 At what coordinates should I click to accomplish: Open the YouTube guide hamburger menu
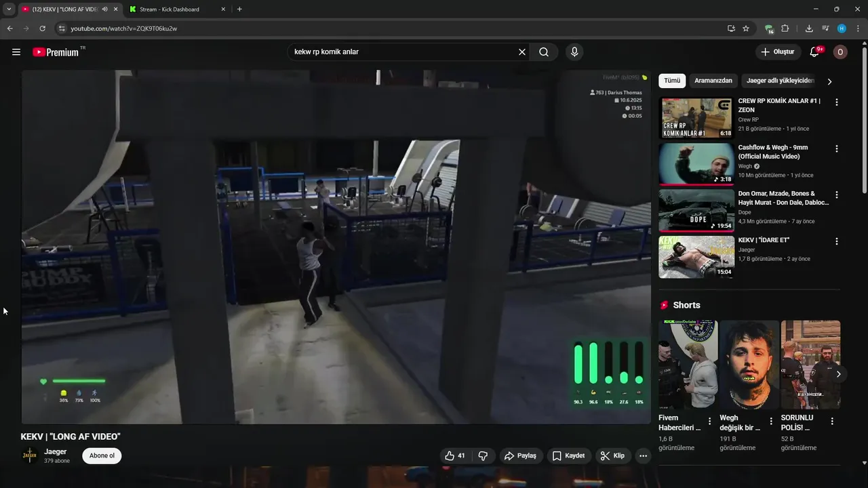[x=16, y=52]
